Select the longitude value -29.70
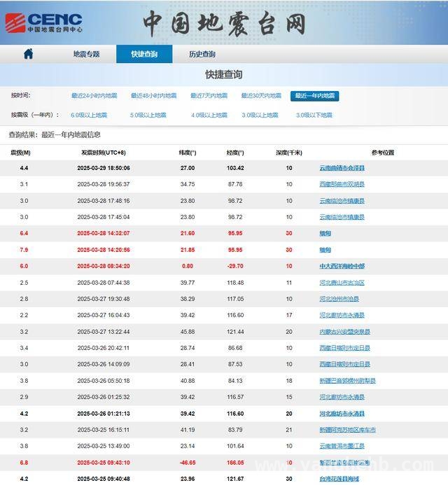Image resolution: width=448 pixels, height=485 pixels. [x=235, y=266]
